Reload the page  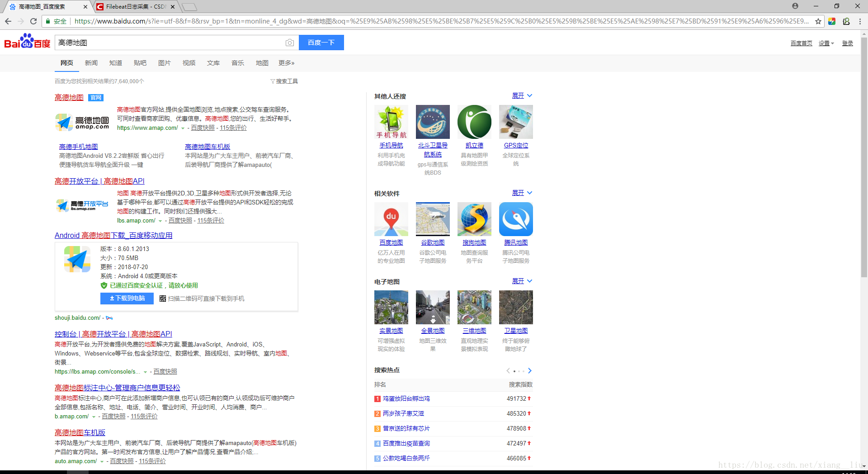(x=33, y=21)
